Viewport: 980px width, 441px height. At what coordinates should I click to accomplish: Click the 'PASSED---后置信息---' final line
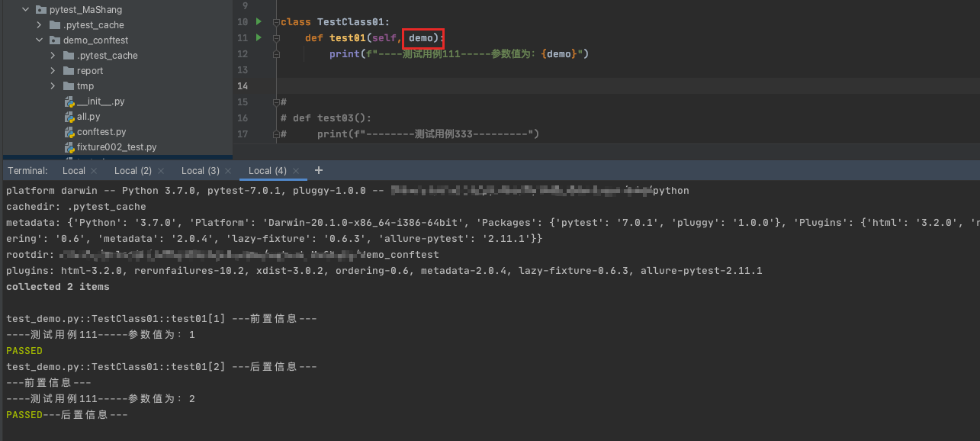[x=67, y=415]
